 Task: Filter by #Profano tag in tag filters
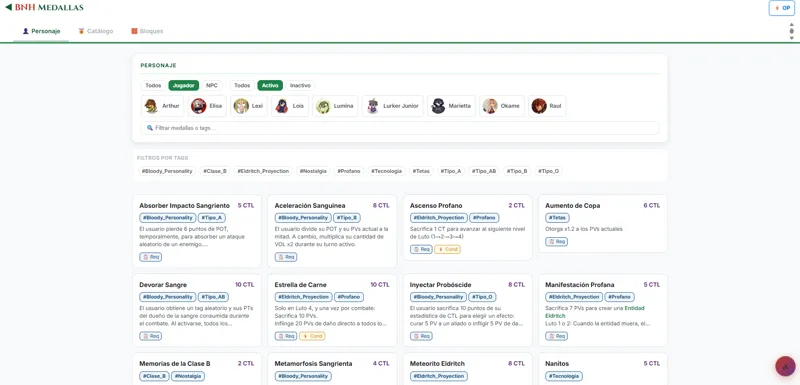pos(348,171)
